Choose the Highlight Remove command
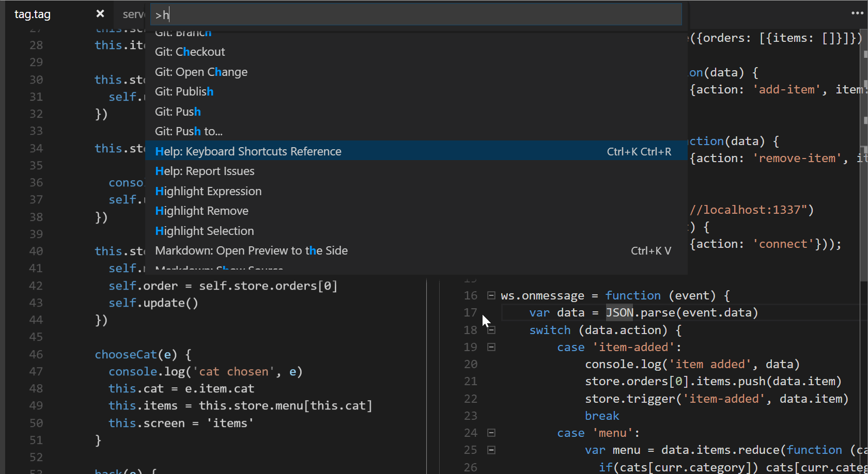Image resolution: width=868 pixels, height=474 pixels. pos(202,211)
